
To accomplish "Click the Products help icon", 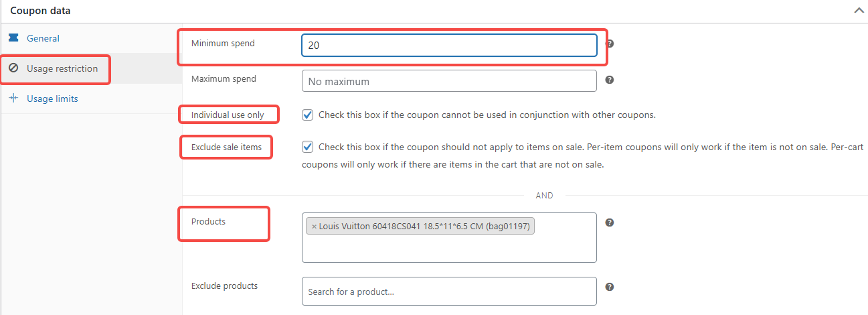I will [x=610, y=223].
